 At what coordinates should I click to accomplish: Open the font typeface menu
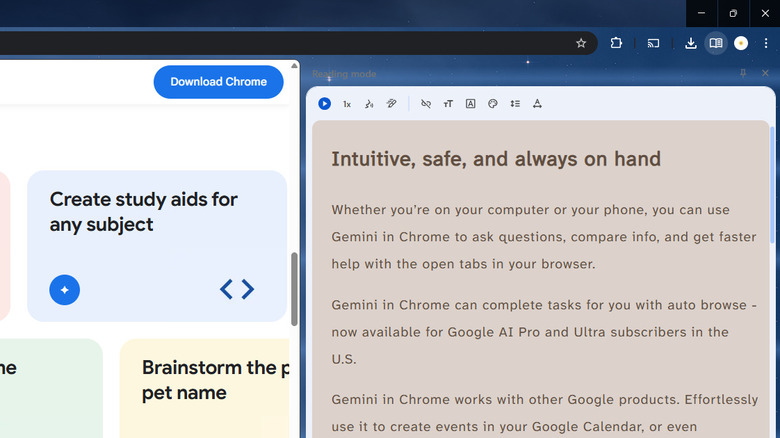471,104
